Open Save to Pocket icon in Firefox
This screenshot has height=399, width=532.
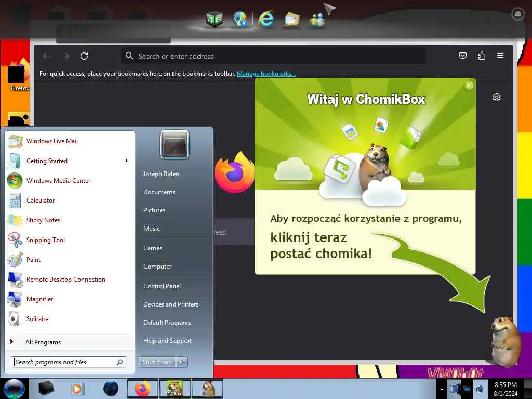tap(463, 56)
